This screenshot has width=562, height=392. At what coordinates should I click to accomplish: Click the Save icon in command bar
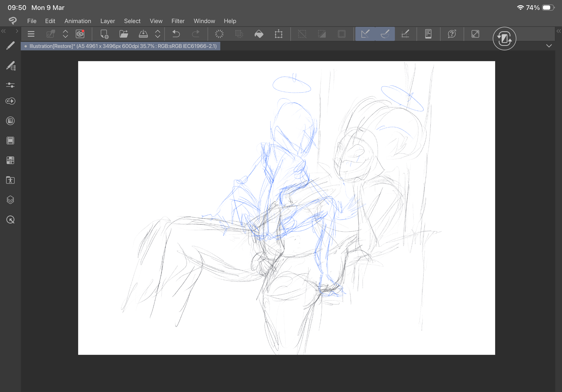[143, 34]
